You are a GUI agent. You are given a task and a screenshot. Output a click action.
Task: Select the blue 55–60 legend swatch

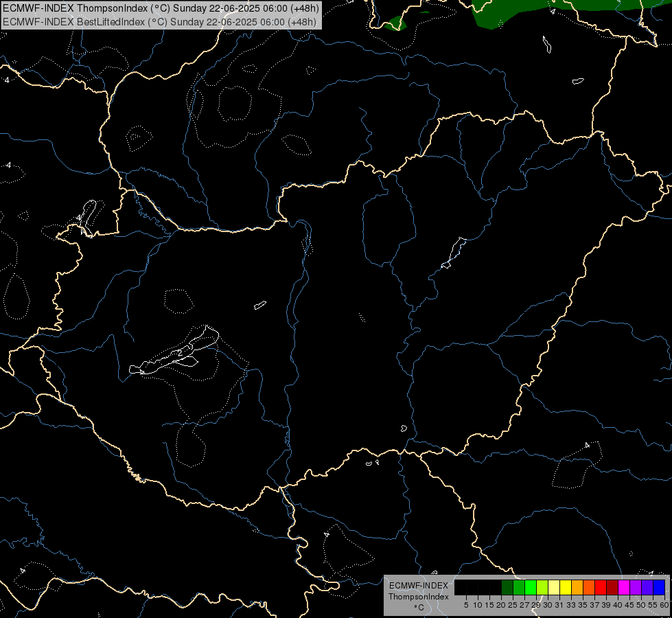point(659,588)
